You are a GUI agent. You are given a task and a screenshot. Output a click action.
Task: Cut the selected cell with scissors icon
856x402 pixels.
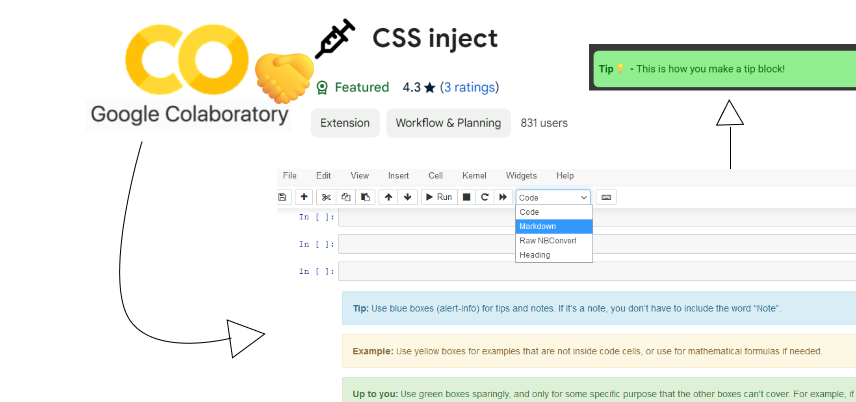(326, 197)
